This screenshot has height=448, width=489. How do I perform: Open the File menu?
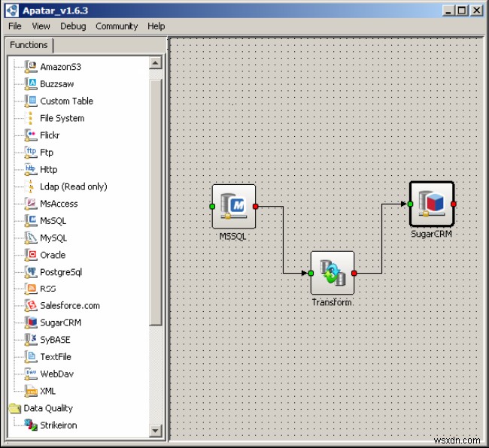14,26
